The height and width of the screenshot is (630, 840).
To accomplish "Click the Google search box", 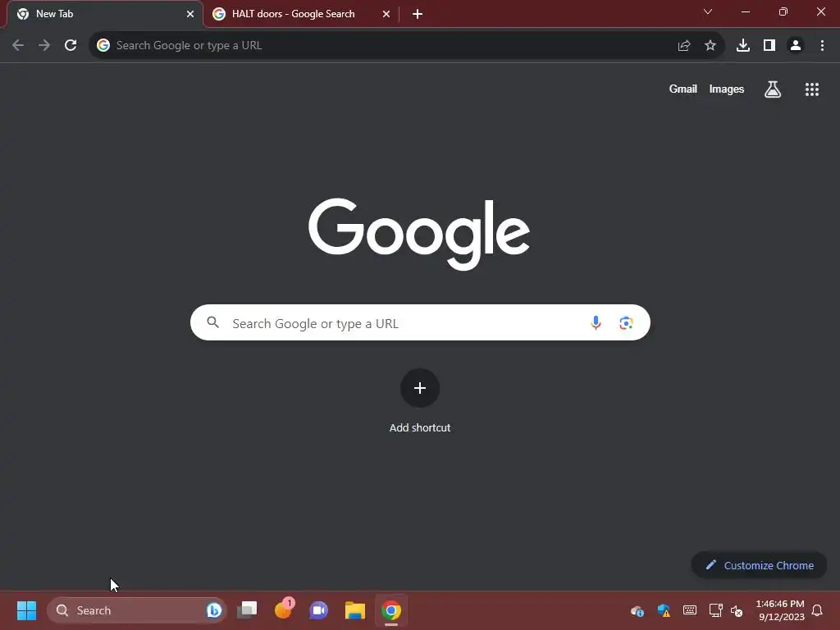I will click(420, 322).
